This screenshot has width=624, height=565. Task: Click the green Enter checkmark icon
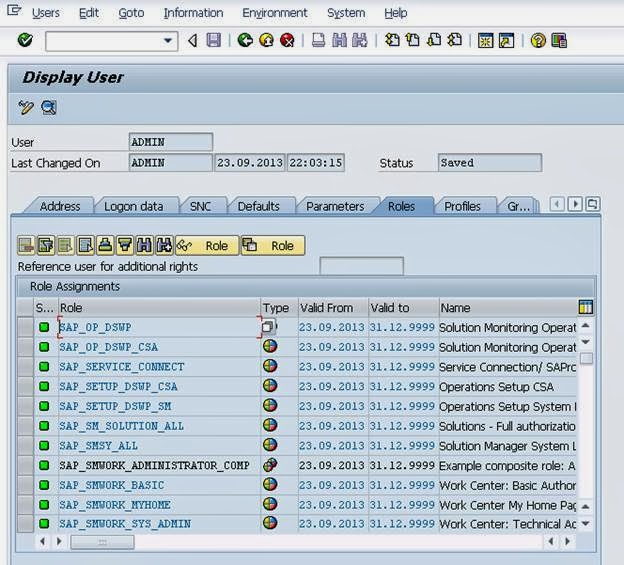pos(25,40)
